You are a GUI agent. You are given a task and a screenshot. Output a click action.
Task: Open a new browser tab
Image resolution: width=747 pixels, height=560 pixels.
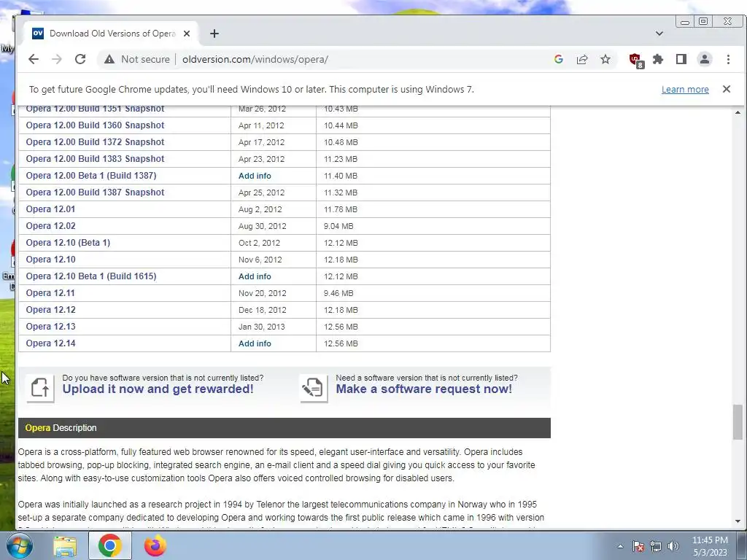click(214, 34)
